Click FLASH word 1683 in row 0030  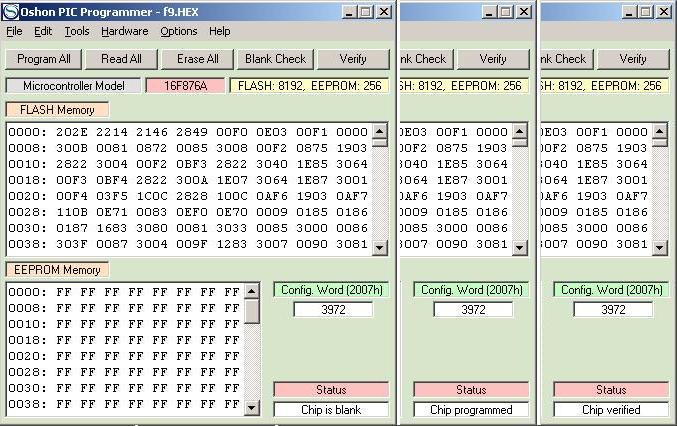[x=112, y=228]
